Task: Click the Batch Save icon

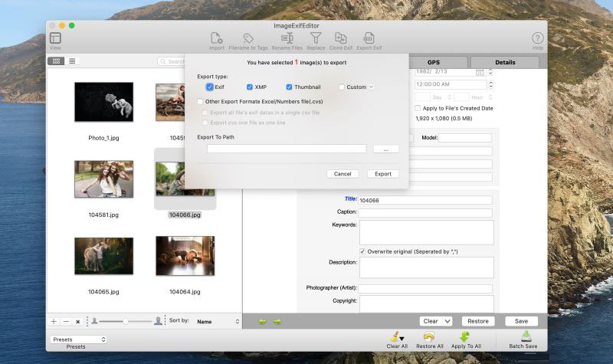Action: coord(526,336)
